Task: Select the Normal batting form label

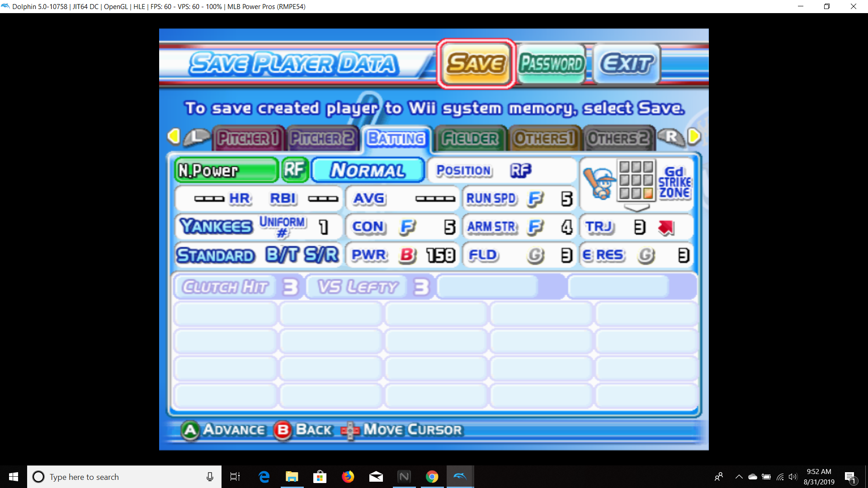Action: point(368,170)
